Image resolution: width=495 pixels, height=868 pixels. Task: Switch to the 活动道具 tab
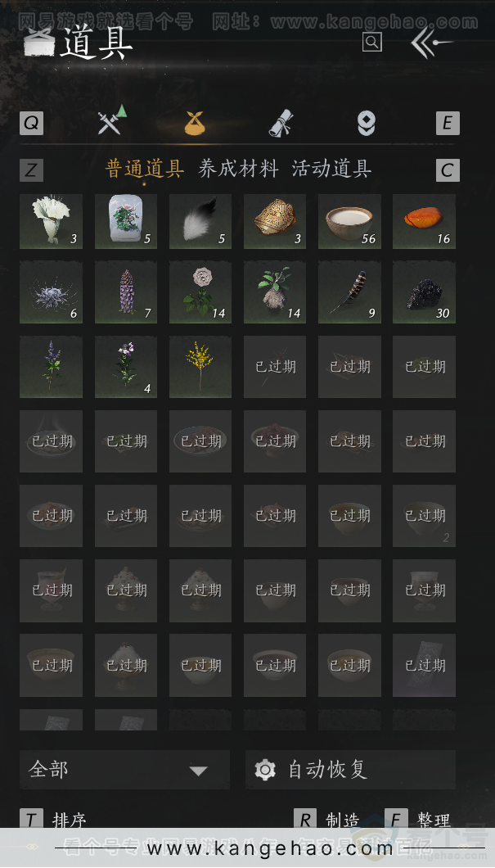pyautogui.click(x=331, y=169)
